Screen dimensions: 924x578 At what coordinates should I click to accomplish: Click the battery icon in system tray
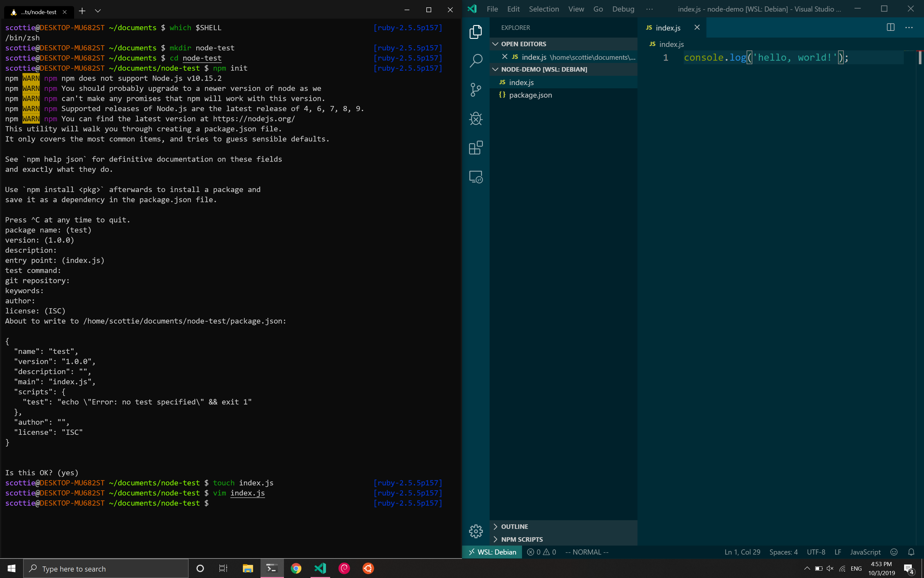tap(818, 568)
